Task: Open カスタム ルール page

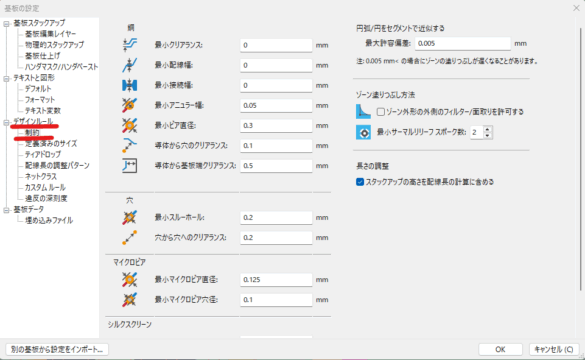Action: (x=45, y=187)
